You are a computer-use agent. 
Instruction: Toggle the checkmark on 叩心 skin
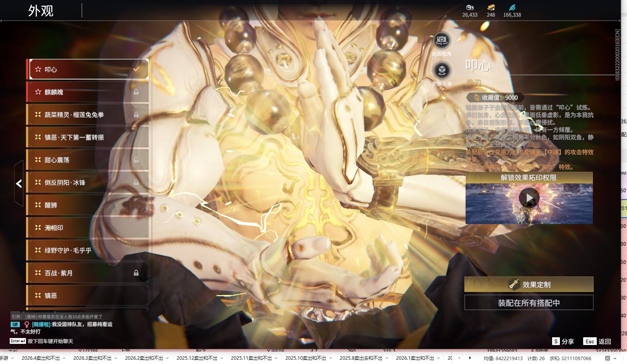tap(136, 69)
